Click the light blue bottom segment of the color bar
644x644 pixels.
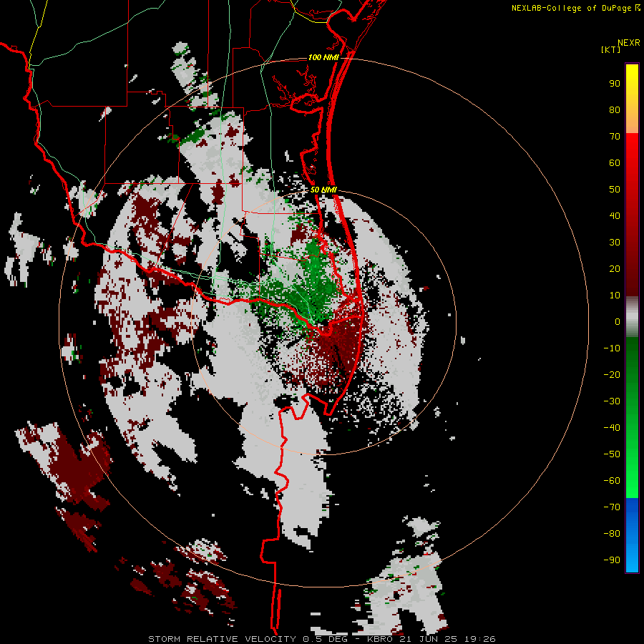(x=632, y=559)
